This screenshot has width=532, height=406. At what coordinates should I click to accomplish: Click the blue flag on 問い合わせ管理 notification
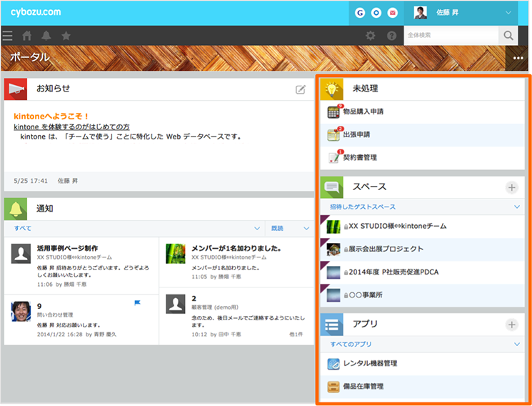137,303
